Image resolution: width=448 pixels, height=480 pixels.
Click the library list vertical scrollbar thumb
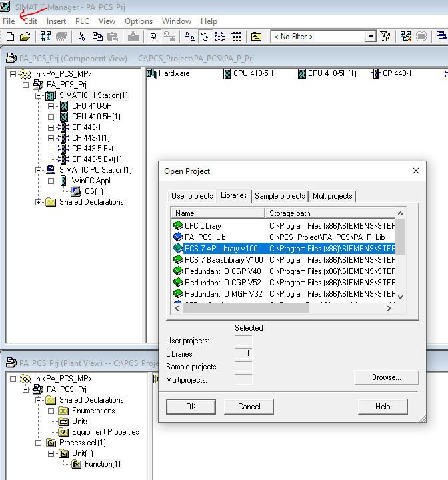[400, 237]
